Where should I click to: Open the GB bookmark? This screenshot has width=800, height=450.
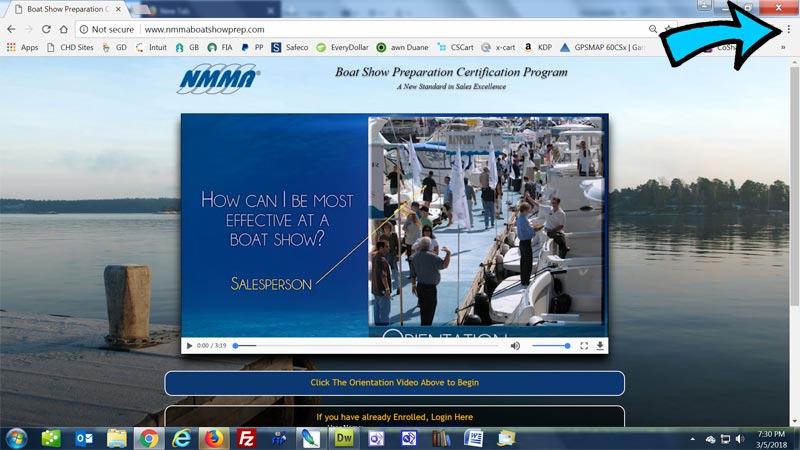click(187, 47)
